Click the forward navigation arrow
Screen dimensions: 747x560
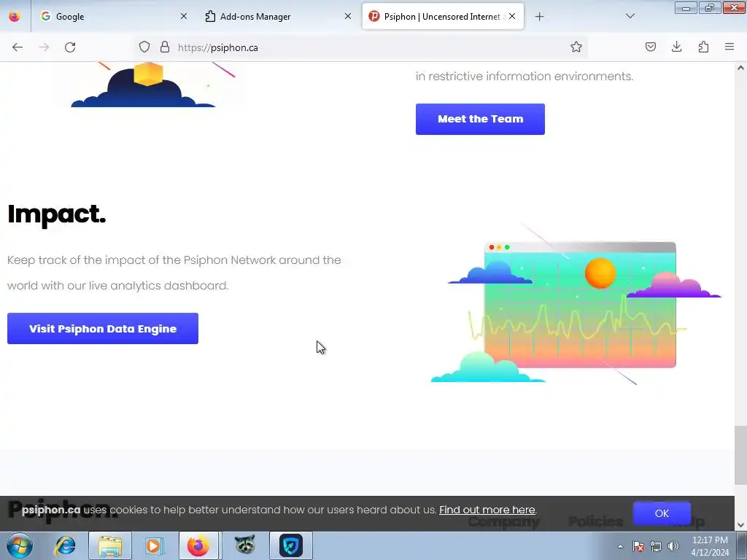pyautogui.click(x=44, y=47)
